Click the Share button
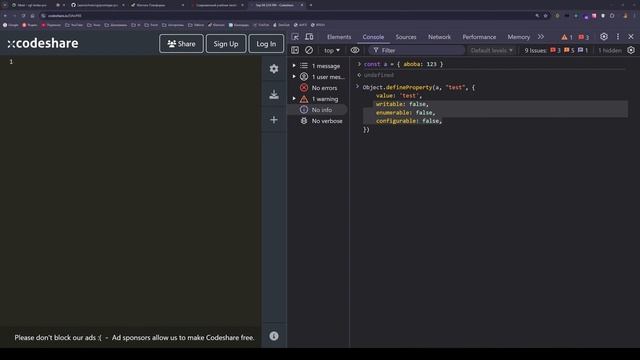Image resolution: width=640 pixels, height=360 pixels. [x=181, y=44]
